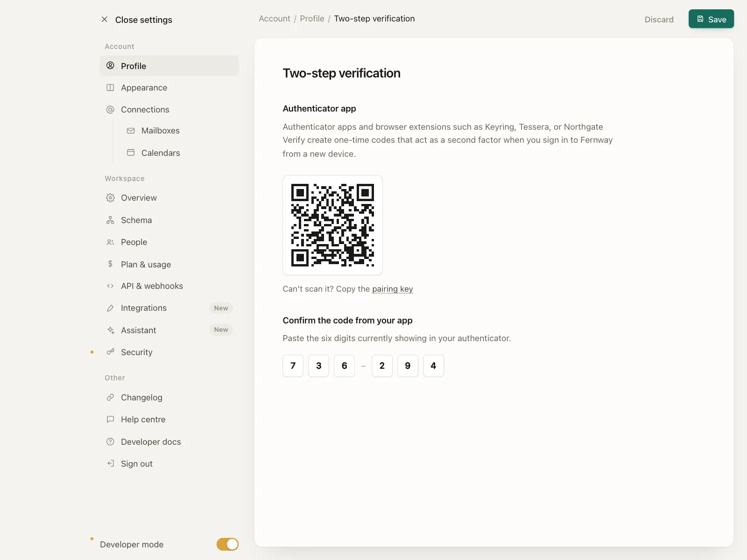Turn off the Developer mode switch
747x560 pixels.
pyautogui.click(x=227, y=544)
